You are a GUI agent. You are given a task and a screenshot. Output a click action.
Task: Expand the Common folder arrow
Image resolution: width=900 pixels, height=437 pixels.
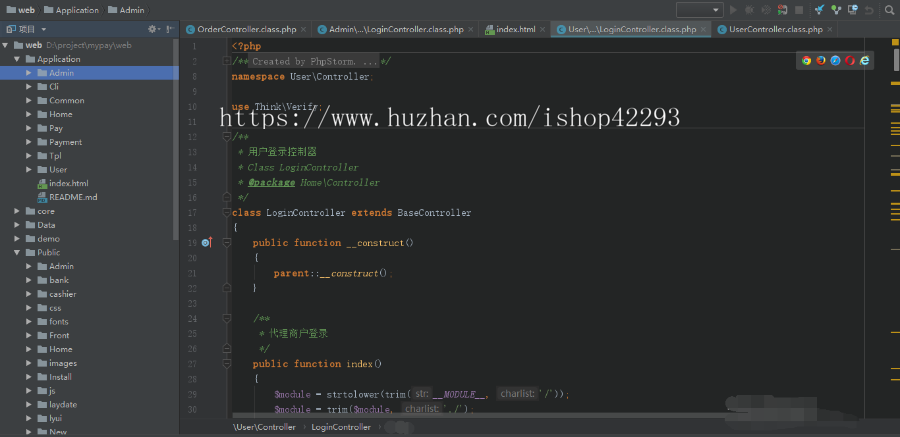pyautogui.click(x=29, y=100)
